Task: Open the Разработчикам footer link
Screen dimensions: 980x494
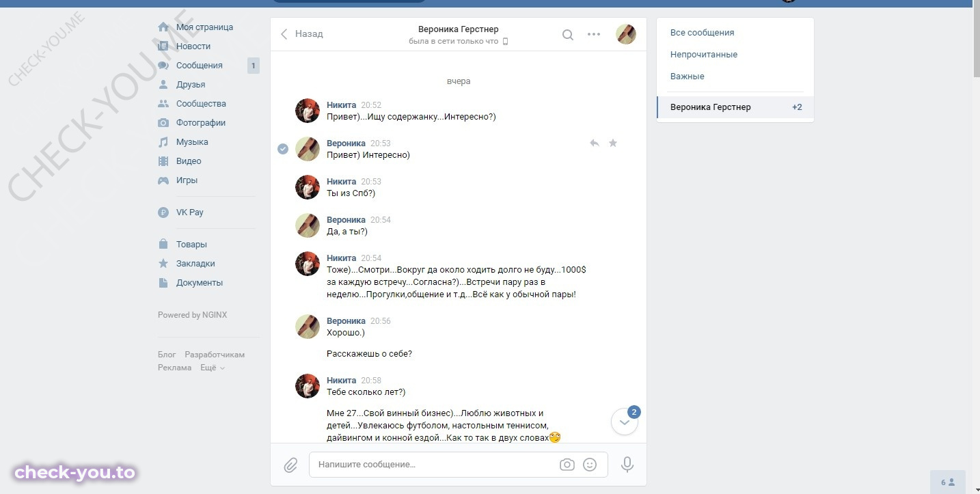Action: [215, 355]
